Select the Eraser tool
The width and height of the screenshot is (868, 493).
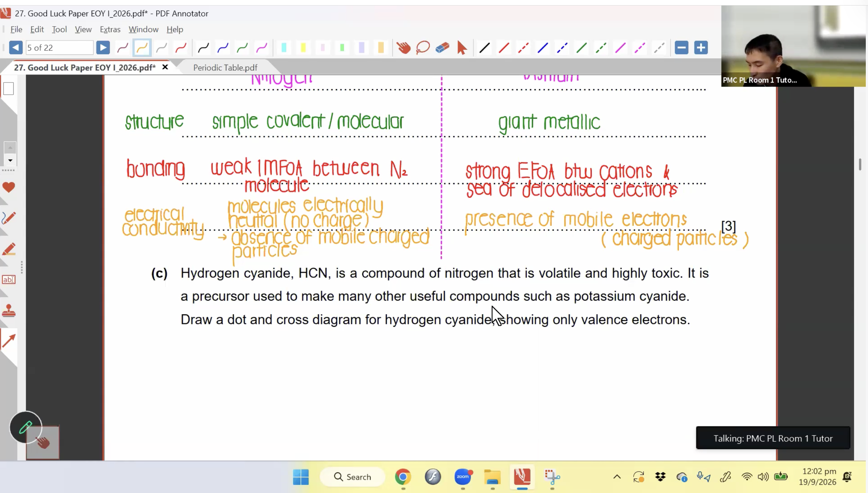point(442,48)
